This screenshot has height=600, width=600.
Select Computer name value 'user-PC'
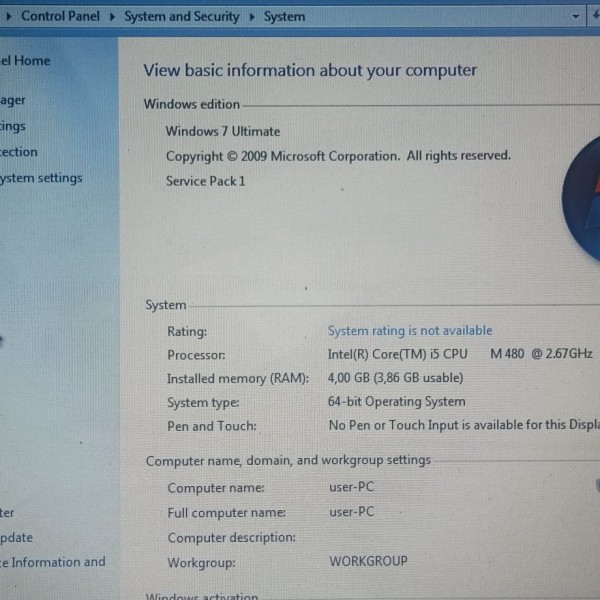click(352, 487)
